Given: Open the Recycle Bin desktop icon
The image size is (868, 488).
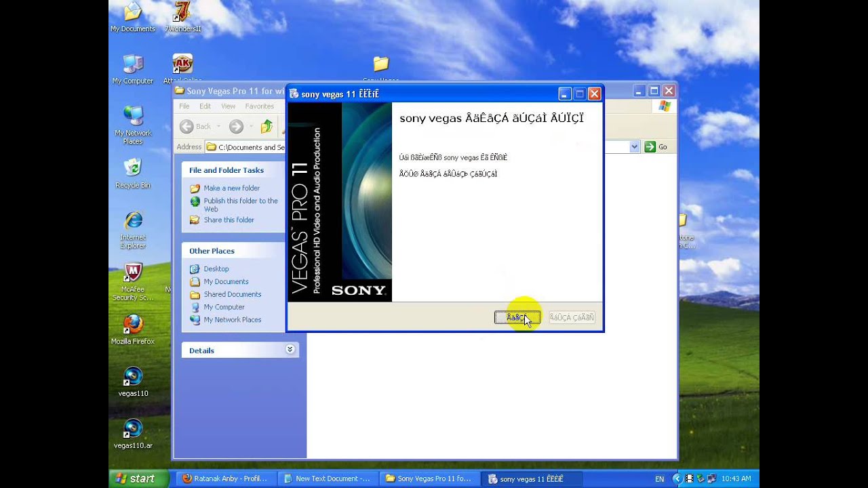Looking at the screenshot, I should 133,174.
